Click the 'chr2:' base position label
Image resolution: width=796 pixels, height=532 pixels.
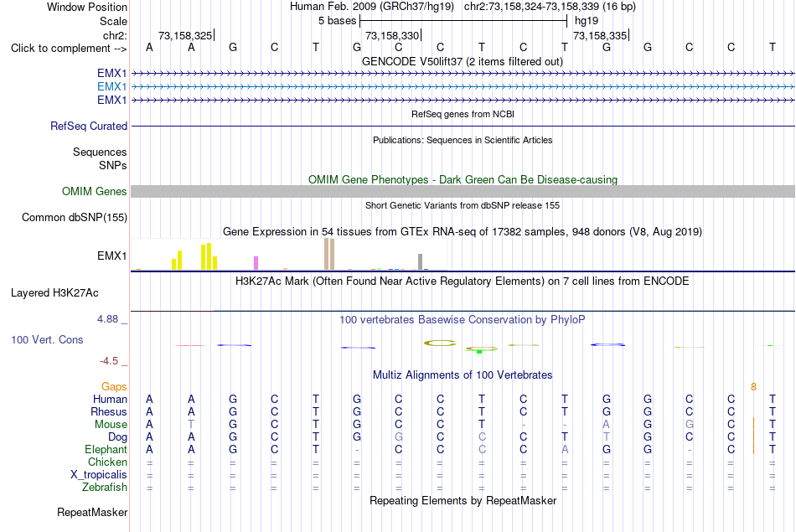click(115, 35)
